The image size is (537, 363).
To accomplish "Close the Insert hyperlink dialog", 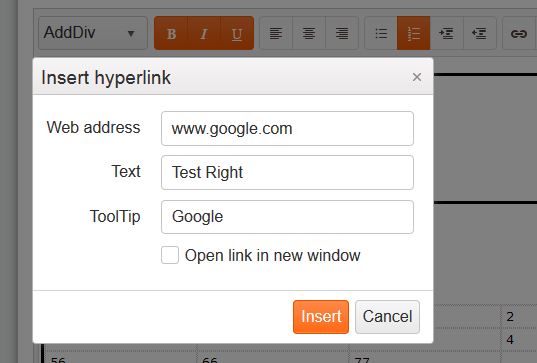I will click(x=417, y=77).
